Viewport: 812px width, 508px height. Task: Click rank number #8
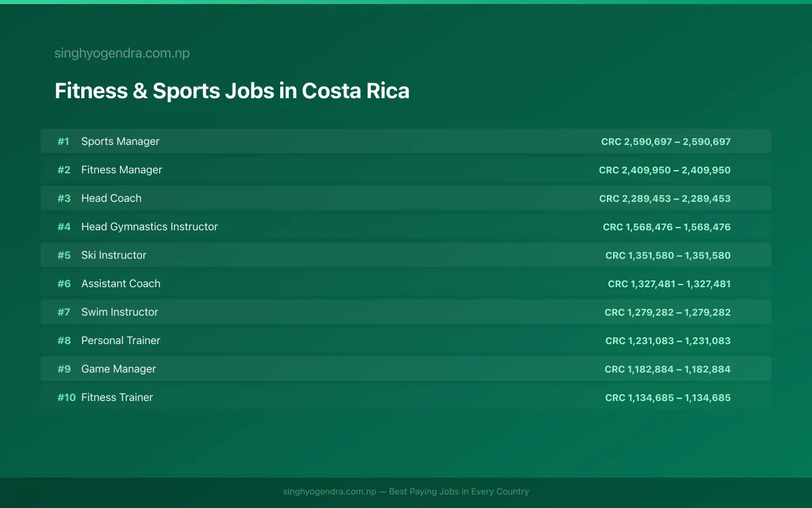click(x=64, y=341)
